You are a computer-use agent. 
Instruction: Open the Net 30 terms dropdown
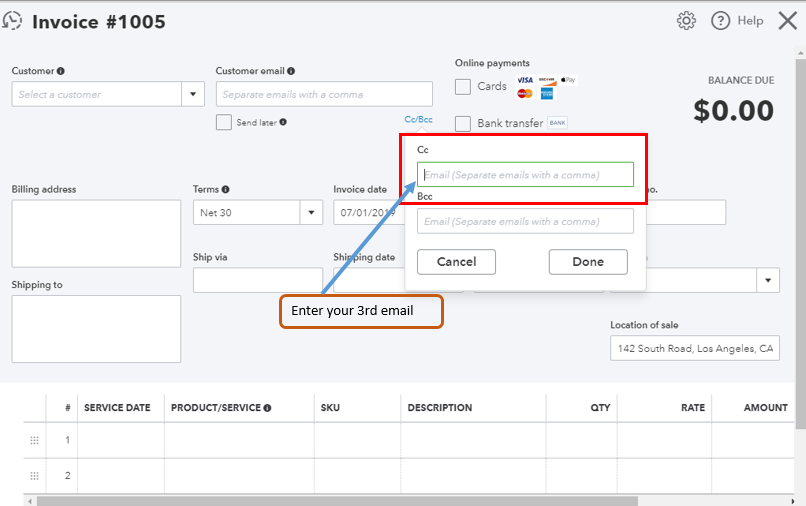pyautogui.click(x=311, y=212)
